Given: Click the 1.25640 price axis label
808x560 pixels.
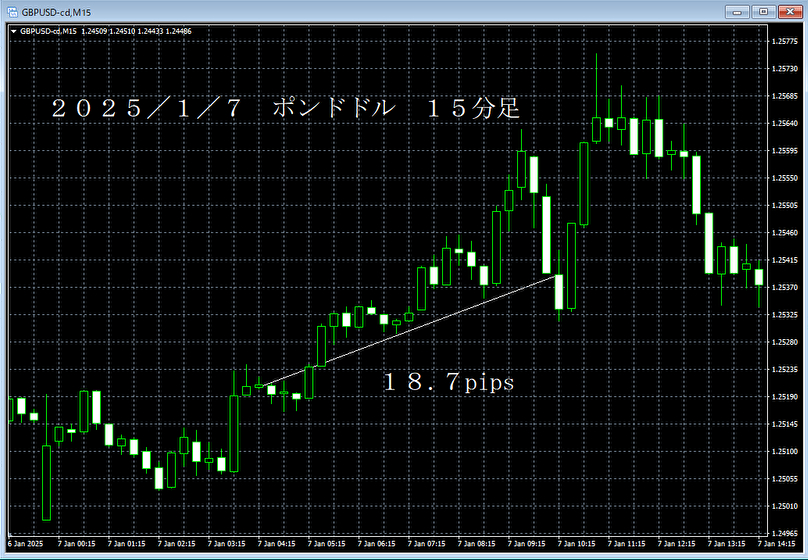Looking at the screenshot, I should pyautogui.click(x=787, y=124).
